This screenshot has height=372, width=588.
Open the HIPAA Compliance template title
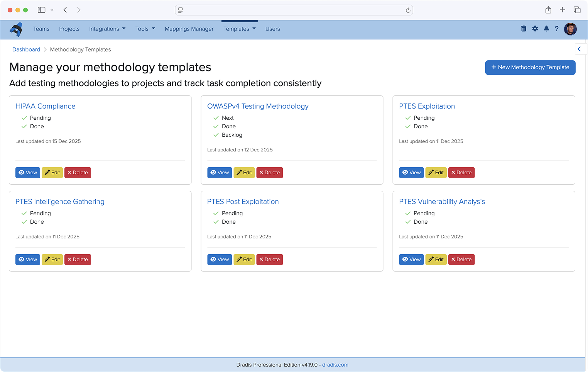click(x=46, y=106)
